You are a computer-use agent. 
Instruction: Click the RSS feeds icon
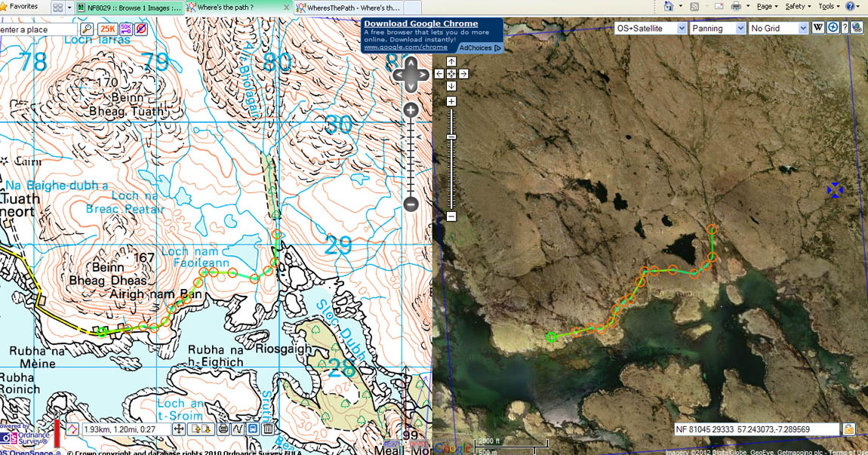point(694,6)
